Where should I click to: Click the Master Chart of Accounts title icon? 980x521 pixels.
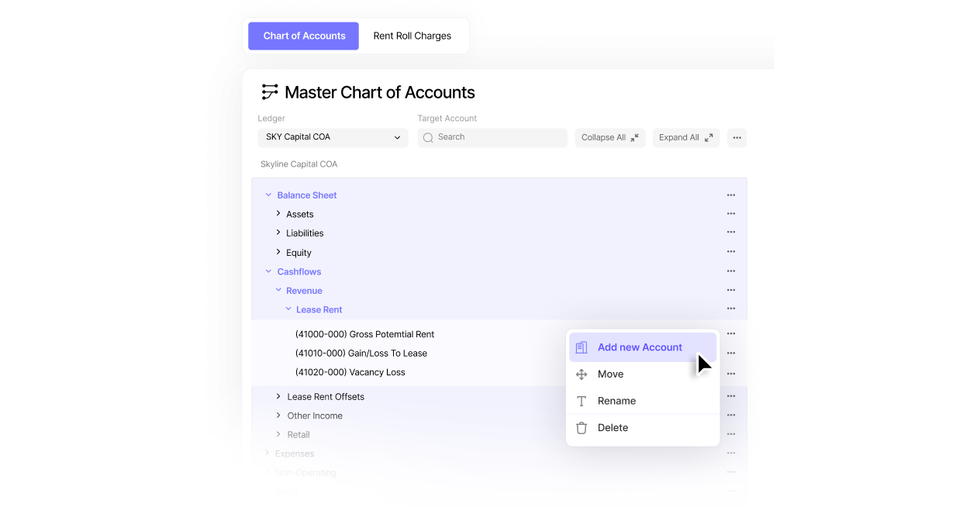click(270, 92)
